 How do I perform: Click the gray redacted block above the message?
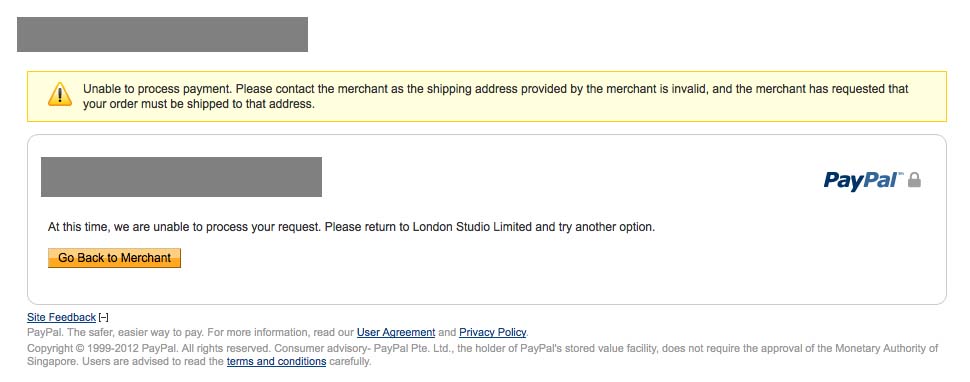(181, 177)
